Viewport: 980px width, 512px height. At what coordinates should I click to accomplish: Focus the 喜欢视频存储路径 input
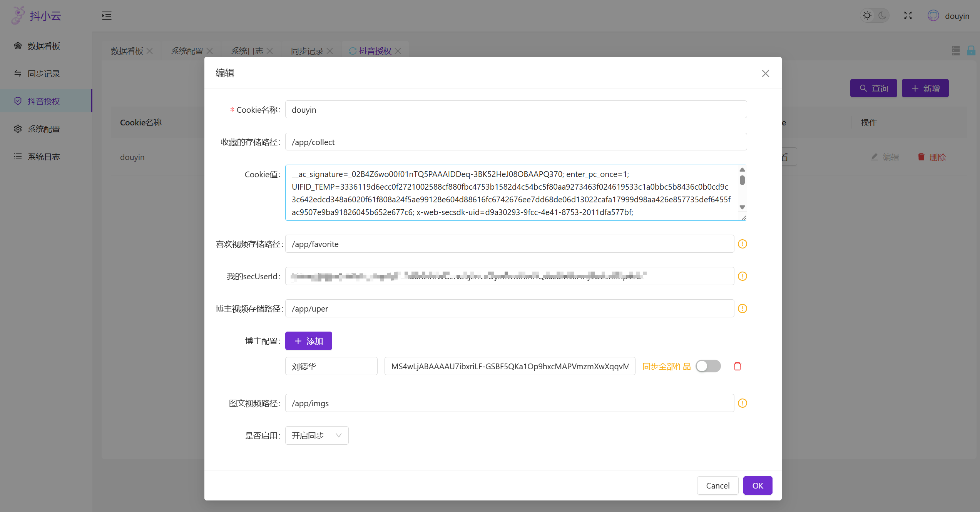[510, 244]
